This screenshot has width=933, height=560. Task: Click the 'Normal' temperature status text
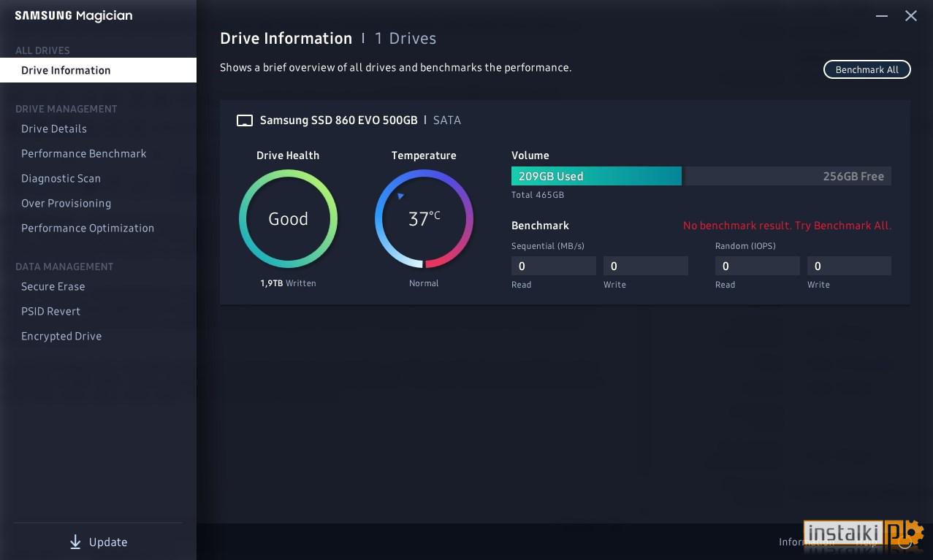(x=424, y=283)
